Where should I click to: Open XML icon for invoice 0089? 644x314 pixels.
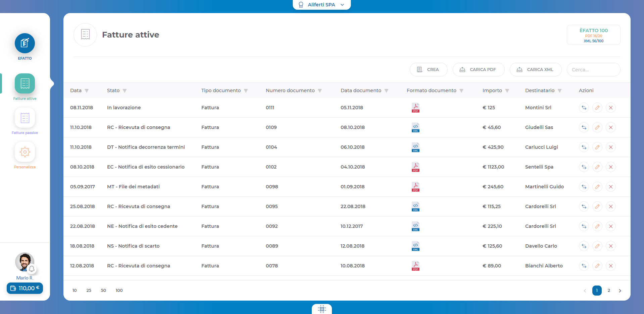click(415, 246)
